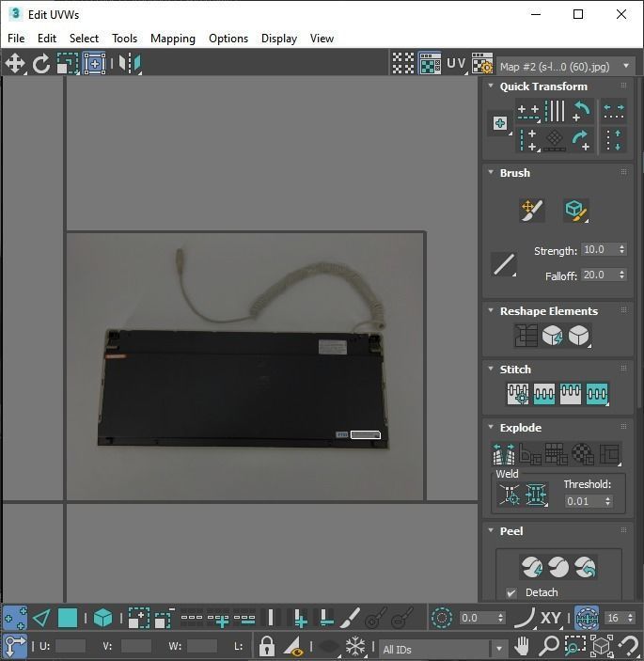Image resolution: width=644 pixels, height=661 pixels.
Task: Open the Mapping menu
Action: (173, 39)
